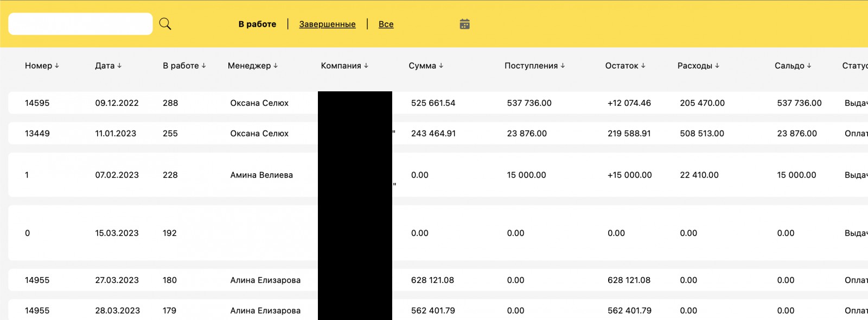Select date 28.03.2023 cell
Screen dimensions: 868x320
pos(118,311)
